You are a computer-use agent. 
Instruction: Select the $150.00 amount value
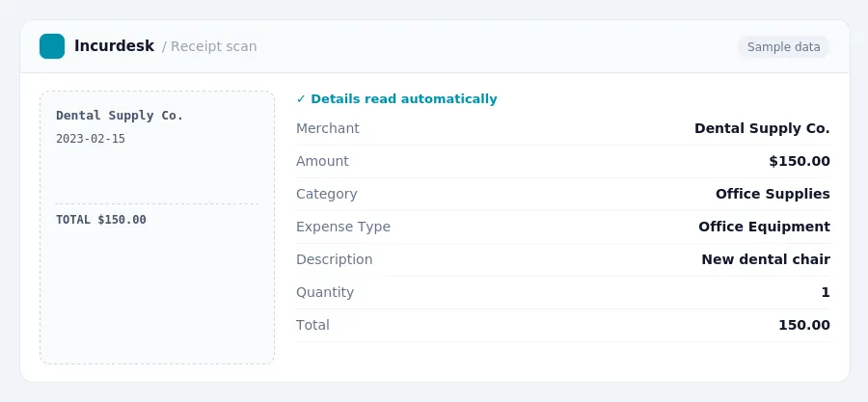point(800,161)
